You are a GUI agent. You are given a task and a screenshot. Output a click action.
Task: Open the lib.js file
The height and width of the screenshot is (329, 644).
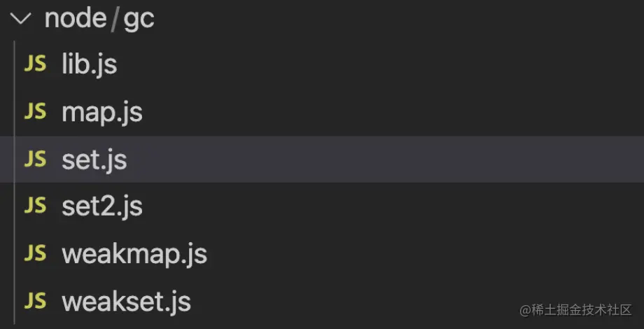89,64
